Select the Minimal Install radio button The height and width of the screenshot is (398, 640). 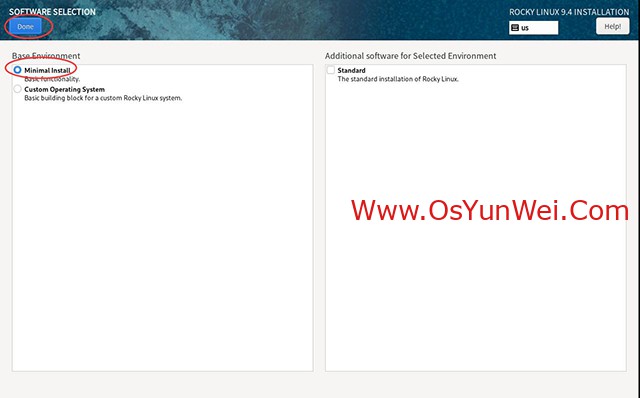pos(17,70)
